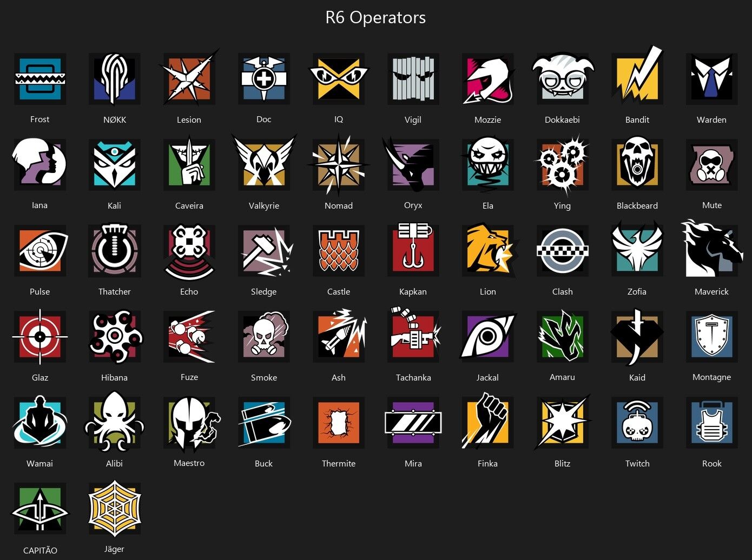752x560 pixels.
Task: Select the Nomad name label
Action: pyautogui.click(x=339, y=205)
